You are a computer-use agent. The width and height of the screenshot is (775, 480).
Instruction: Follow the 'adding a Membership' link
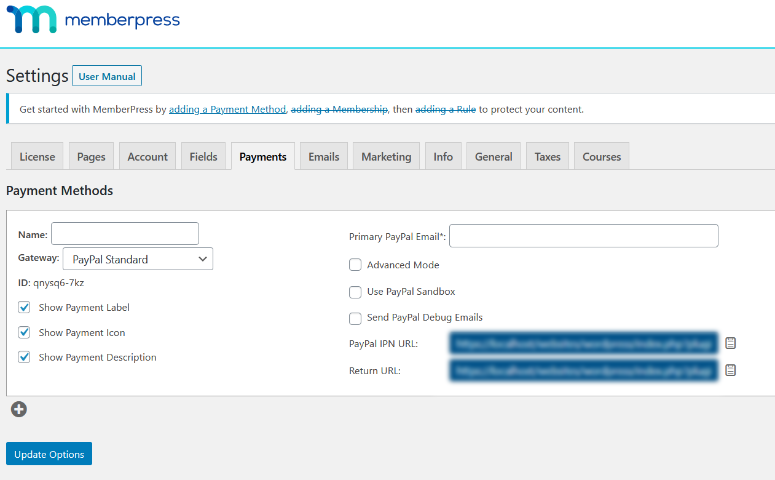[339, 109]
